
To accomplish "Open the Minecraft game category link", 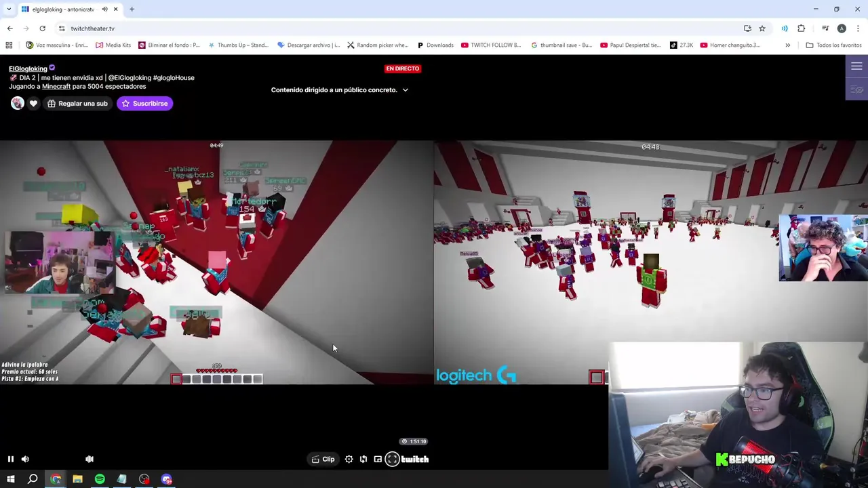I will click(56, 86).
